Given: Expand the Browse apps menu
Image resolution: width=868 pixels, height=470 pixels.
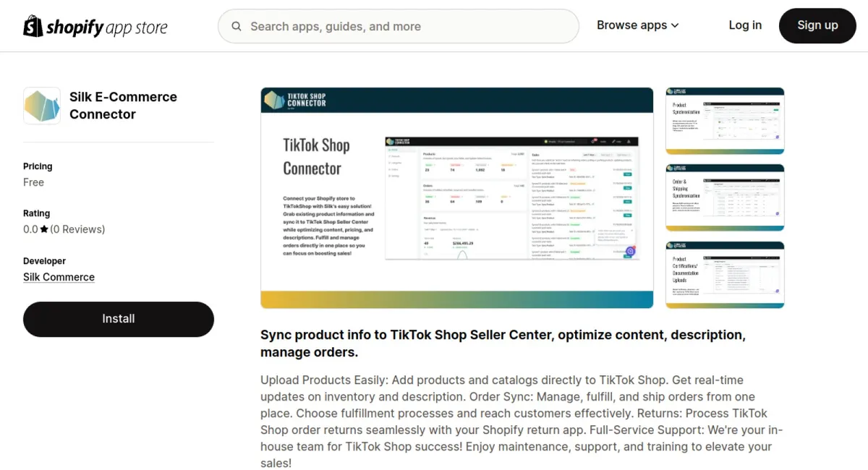Looking at the screenshot, I should point(638,25).
